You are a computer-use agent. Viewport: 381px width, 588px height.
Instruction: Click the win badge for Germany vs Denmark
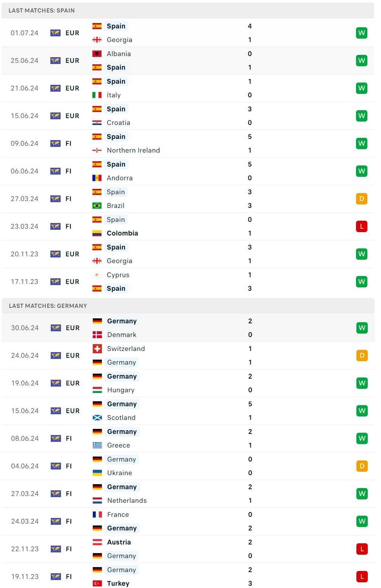click(362, 328)
